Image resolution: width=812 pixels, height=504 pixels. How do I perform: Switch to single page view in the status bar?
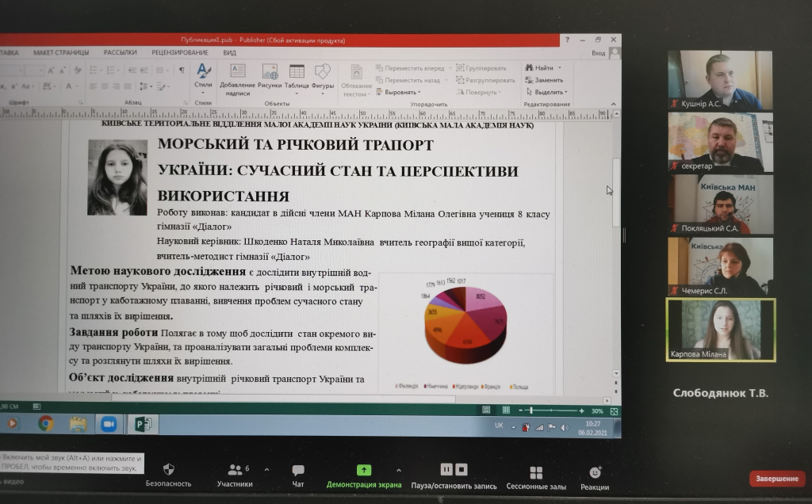point(486,410)
